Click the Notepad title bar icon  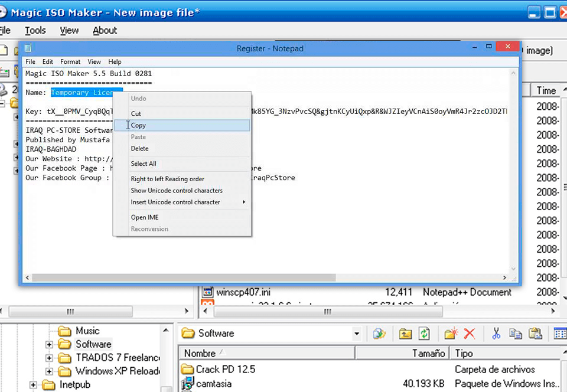(x=28, y=48)
